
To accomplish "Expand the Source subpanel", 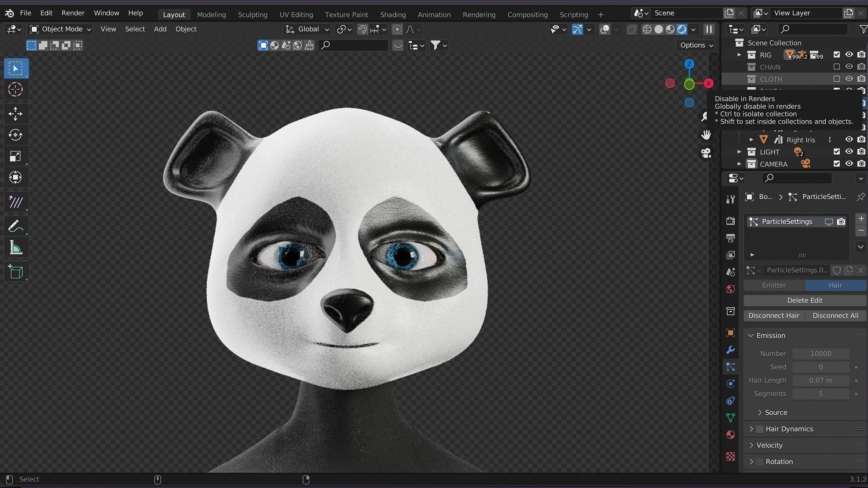I will (760, 413).
